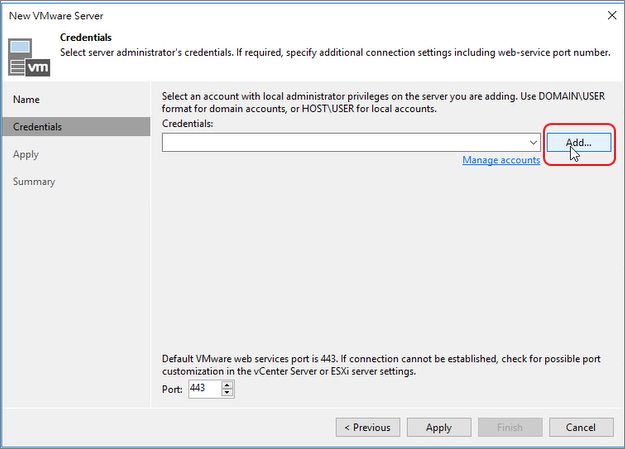
Task: Switch to the Summary step
Action: (34, 181)
